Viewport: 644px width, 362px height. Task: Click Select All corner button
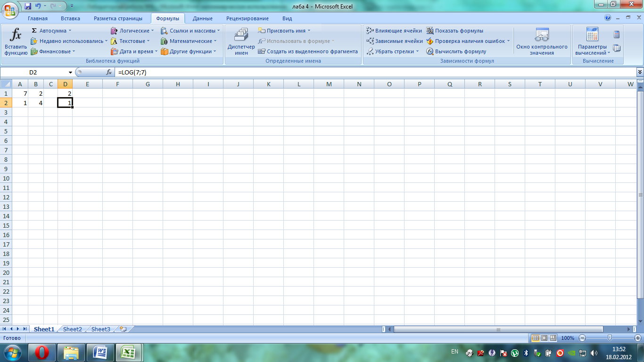pyautogui.click(x=6, y=84)
